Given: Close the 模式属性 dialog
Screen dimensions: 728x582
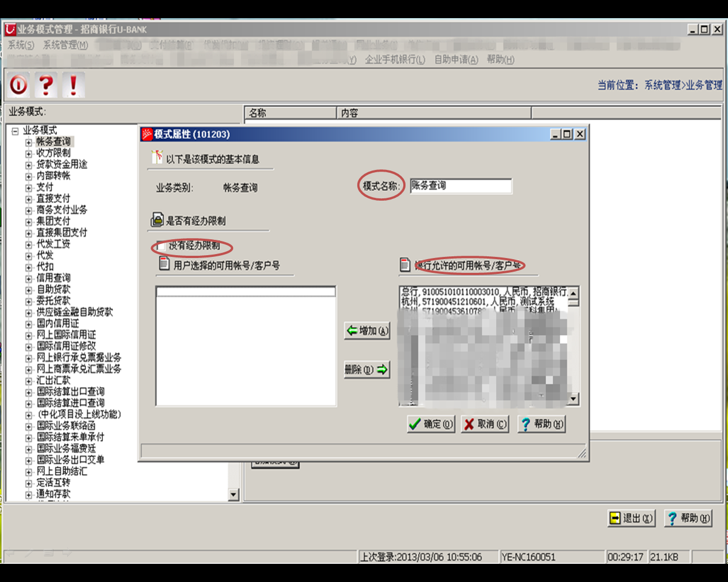Looking at the screenshot, I should click(580, 134).
